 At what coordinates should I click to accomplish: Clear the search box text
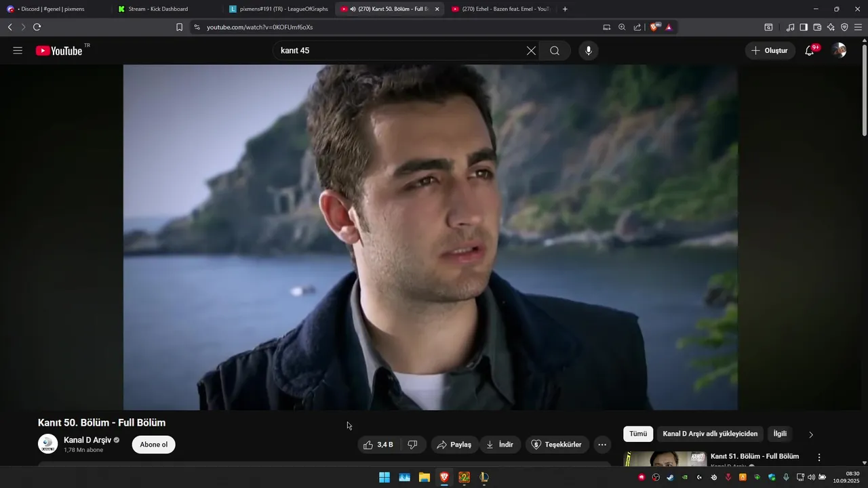pyautogui.click(x=531, y=51)
